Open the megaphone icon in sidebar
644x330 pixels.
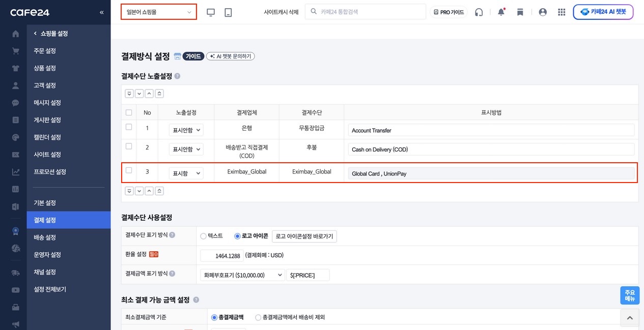[x=15, y=324]
